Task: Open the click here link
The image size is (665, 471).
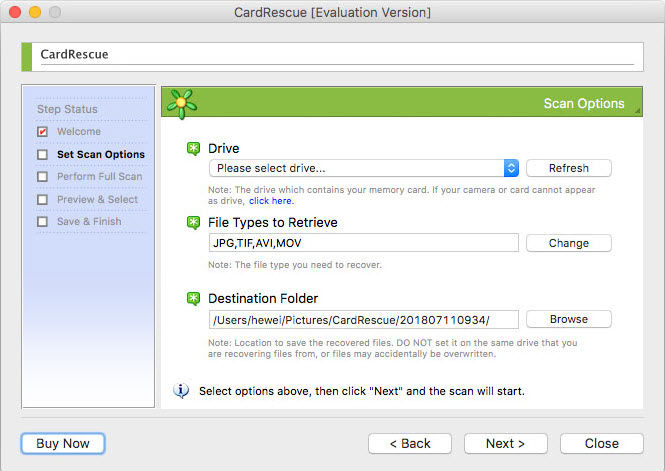Action: point(271,201)
